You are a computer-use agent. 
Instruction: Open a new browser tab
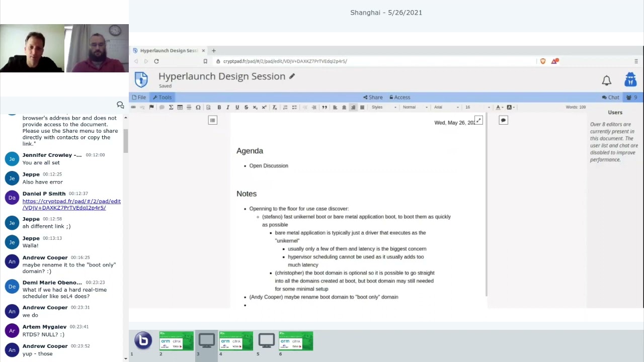pos(213,50)
